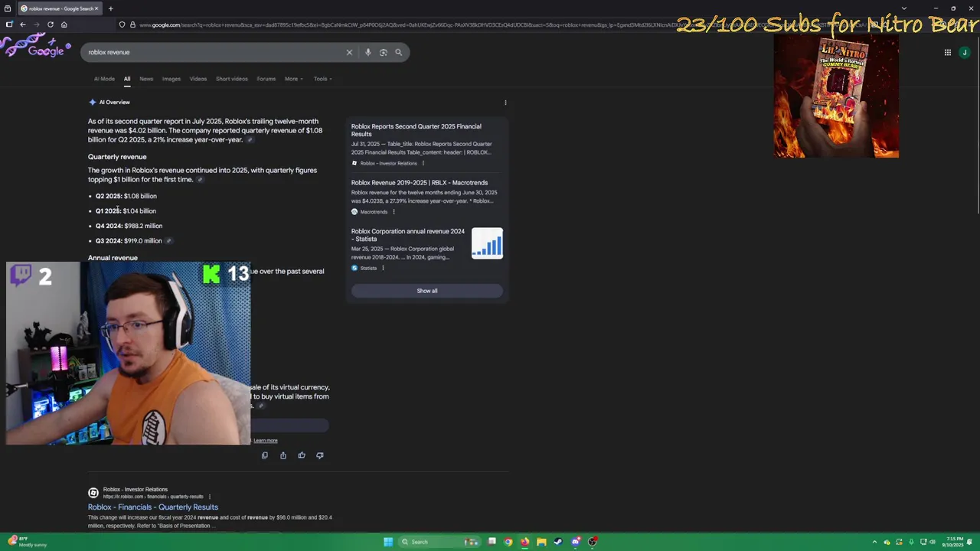Share the AI Overview using share icon
The image size is (980, 551).
point(283,455)
